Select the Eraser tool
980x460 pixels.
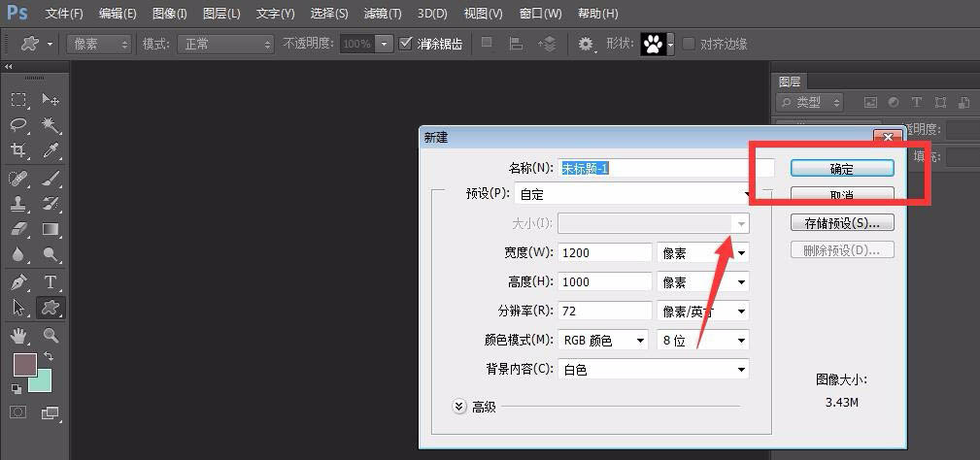pyautogui.click(x=18, y=229)
